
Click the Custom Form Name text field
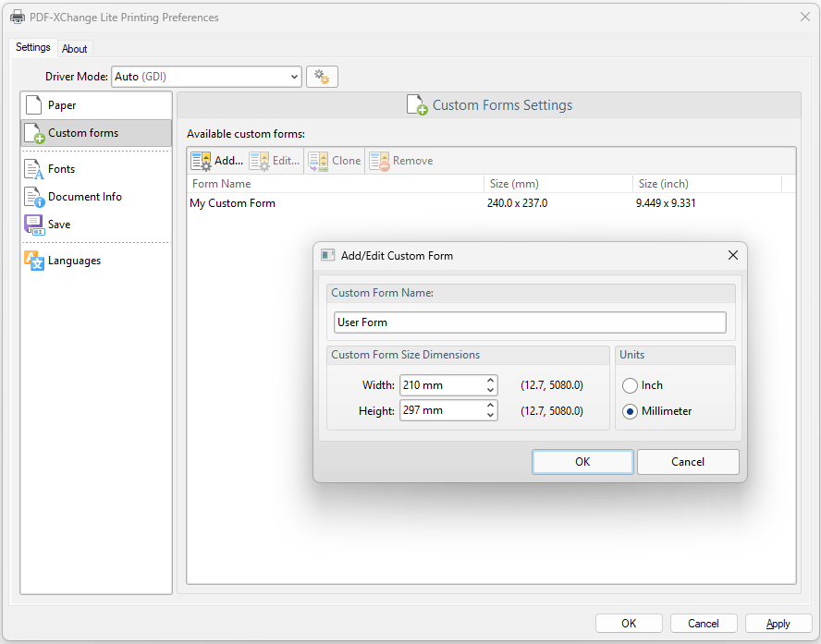tap(530, 322)
